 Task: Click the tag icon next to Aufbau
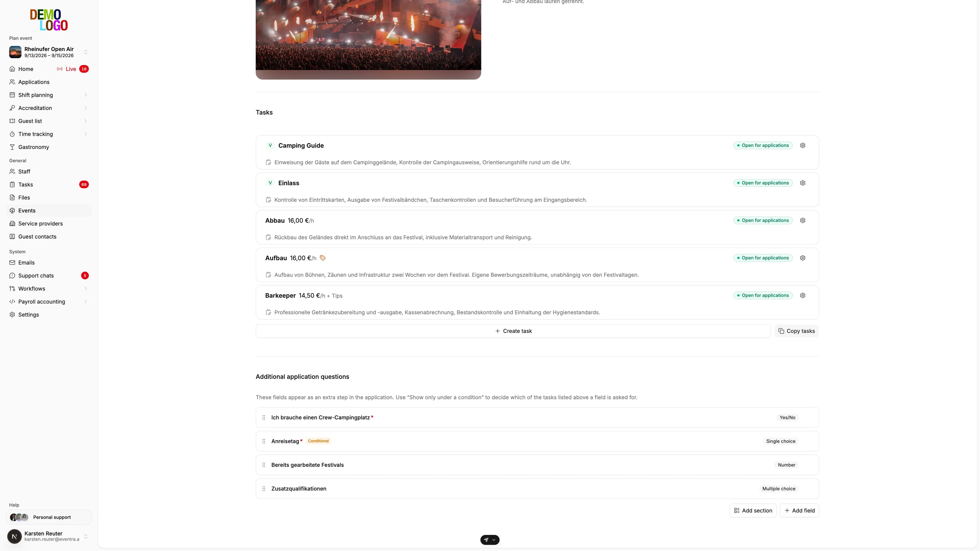[x=323, y=258]
